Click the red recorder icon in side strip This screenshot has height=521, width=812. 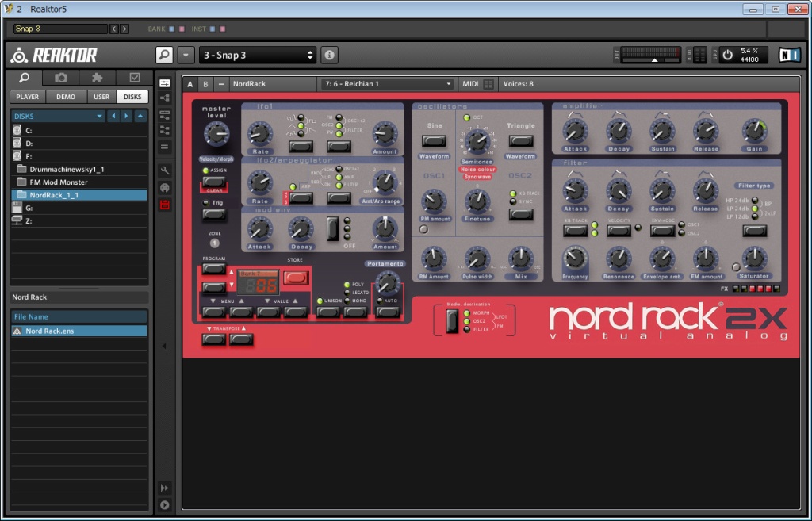(x=165, y=205)
